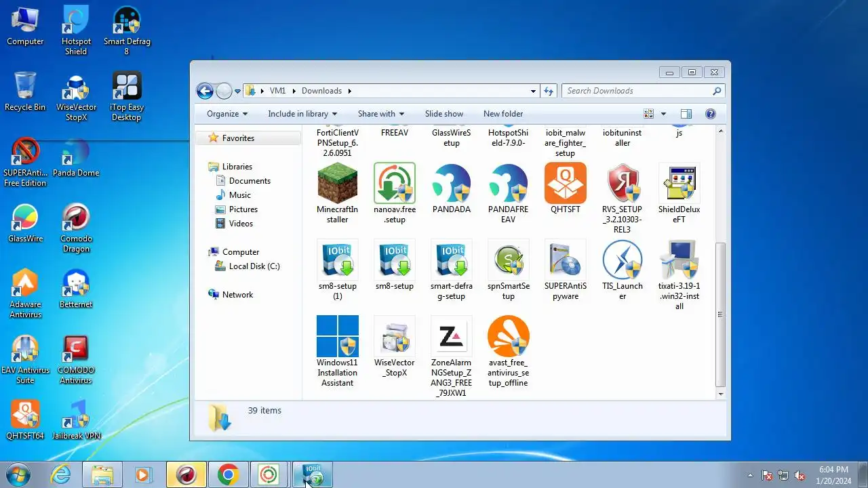Select GlassWire desktop shortcut
Viewport: 868px width, 488px height.
pyautogui.click(x=25, y=223)
